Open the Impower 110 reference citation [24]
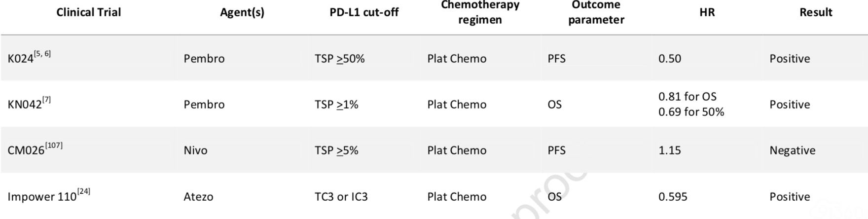This screenshot has width=868, height=219. click(84, 191)
